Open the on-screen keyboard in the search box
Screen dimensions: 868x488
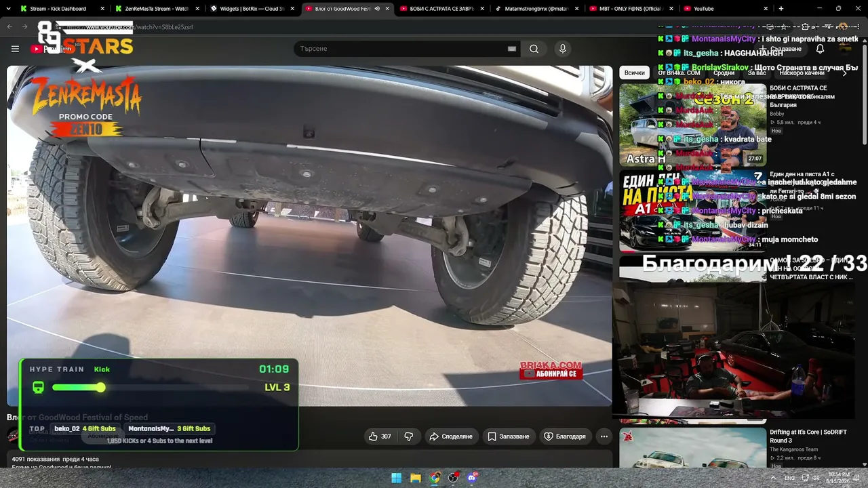pos(512,49)
